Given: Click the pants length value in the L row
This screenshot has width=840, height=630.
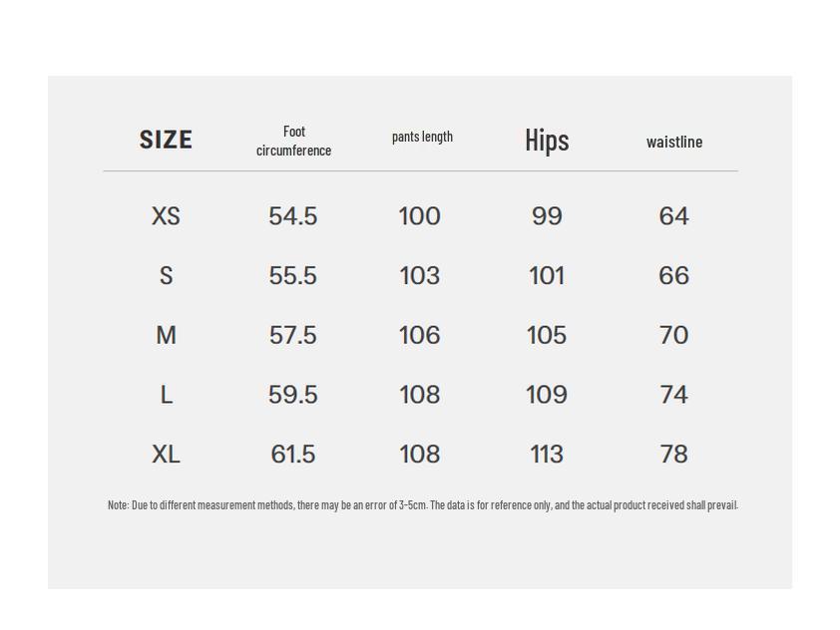Looking at the screenshot, I should tap(419, 396).
